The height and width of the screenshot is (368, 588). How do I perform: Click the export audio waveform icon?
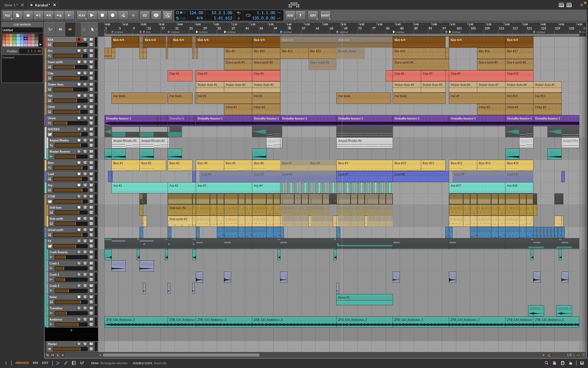69,15
